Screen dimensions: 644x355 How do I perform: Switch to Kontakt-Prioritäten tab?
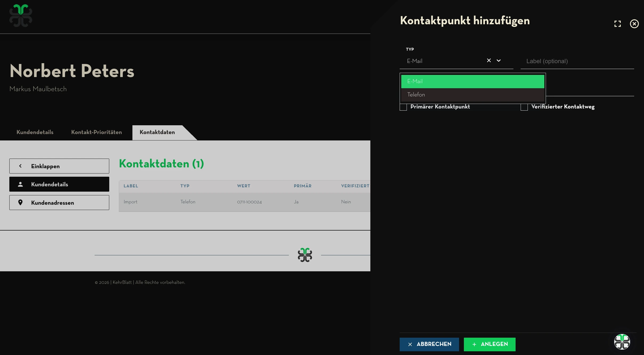pos(96,132)
